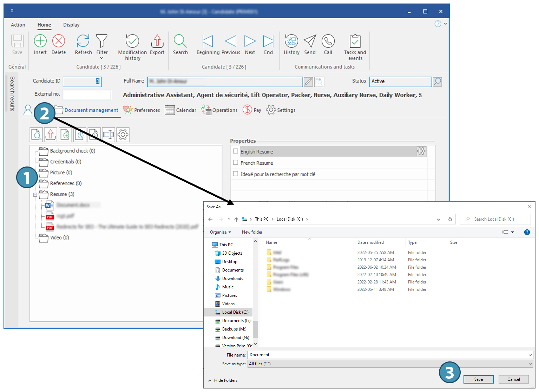The width and height of the screenshot is (539, 392).
Task: Switch to the Display ribbon tab
Action: click(71, 25)
